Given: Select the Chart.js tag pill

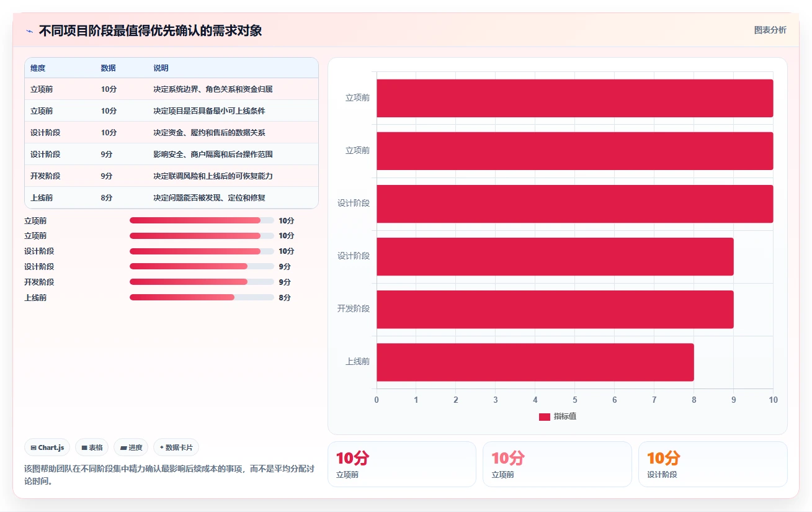Looking at the screenshot, I should tap(47, 447).
